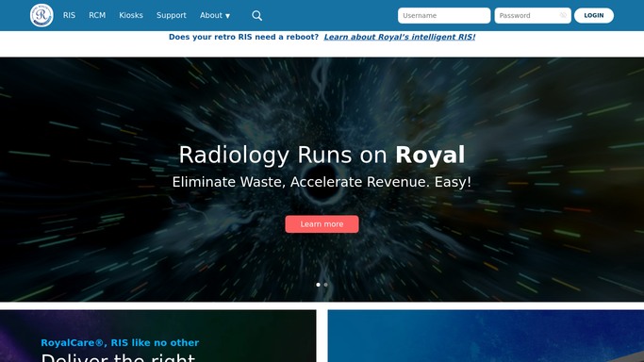Viewport: 644px width, 362px height.
Task: Select the first carousel slide dot
Action: coord(318,285)
